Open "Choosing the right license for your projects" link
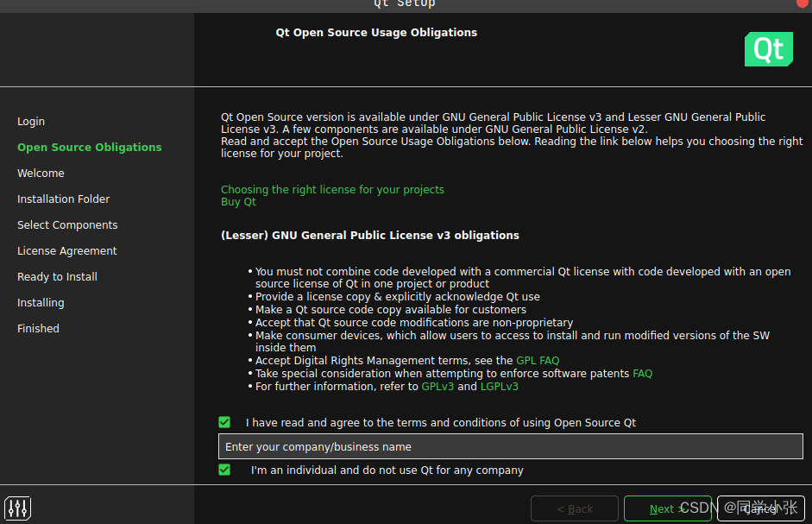 tap(332, 190)
